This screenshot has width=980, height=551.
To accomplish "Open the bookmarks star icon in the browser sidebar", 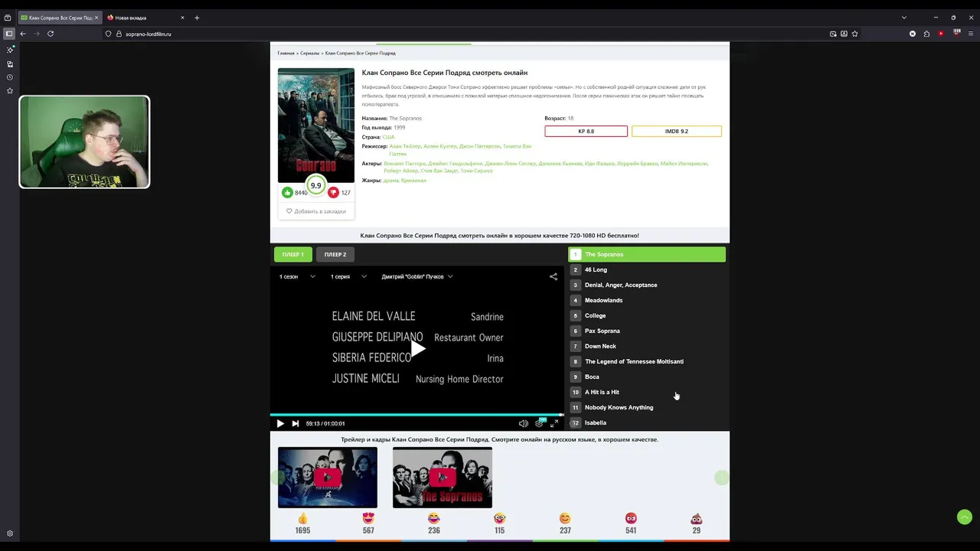I will pyautogui.click(x=10, y=91).
